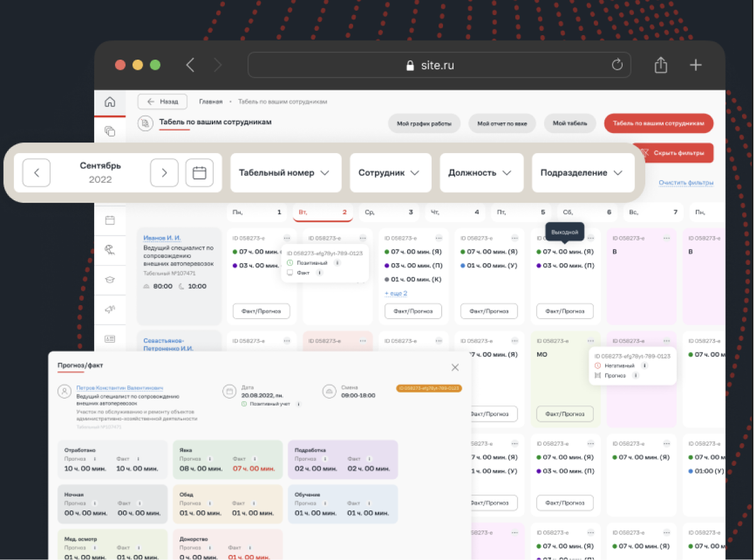754x560 pixels.
Task: Click info icon next to Позитивный in popup
Action: click(x=337, y=263)
